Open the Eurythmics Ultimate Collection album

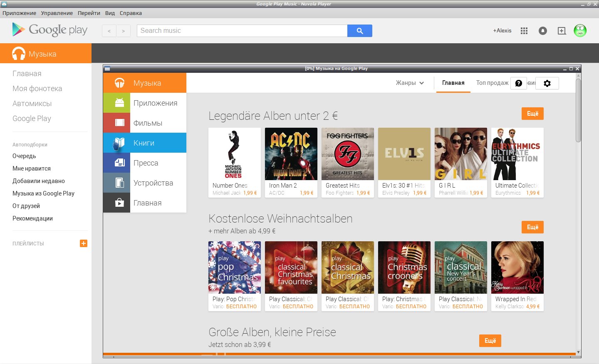pos(517,163)
